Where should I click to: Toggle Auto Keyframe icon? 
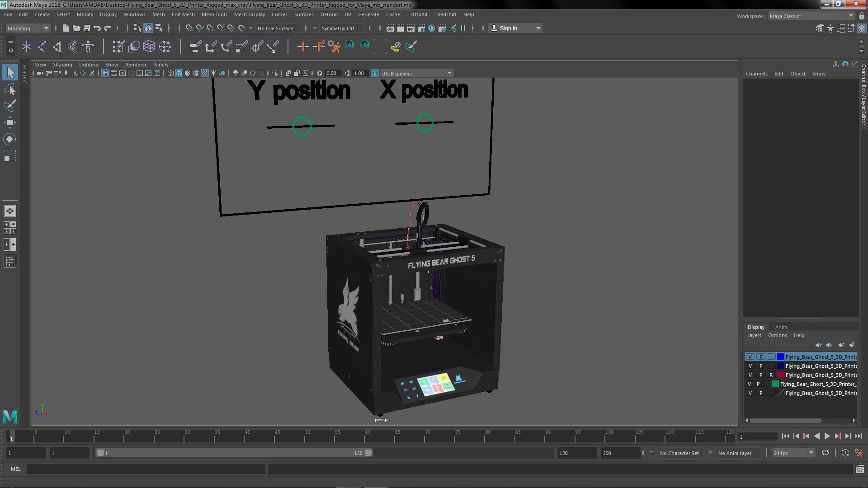[x=845, y=453]
